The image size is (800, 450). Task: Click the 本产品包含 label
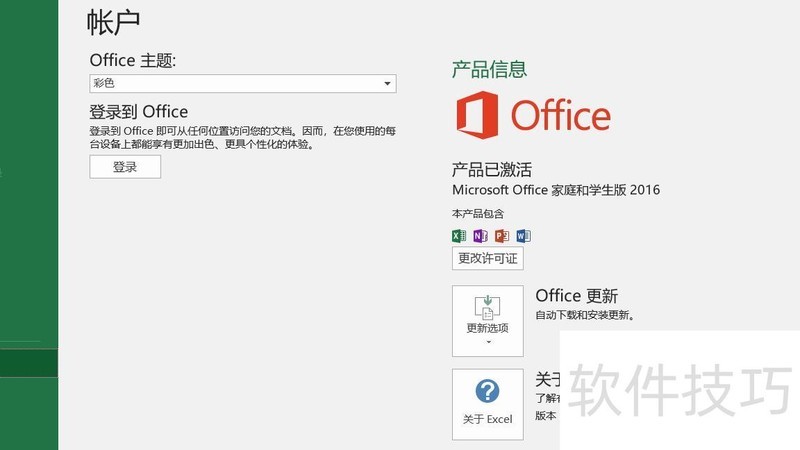tap(478, 214)
